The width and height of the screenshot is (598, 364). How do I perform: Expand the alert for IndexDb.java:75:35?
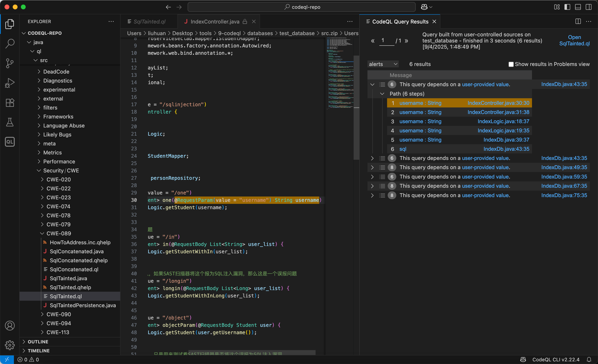(372, 195)
